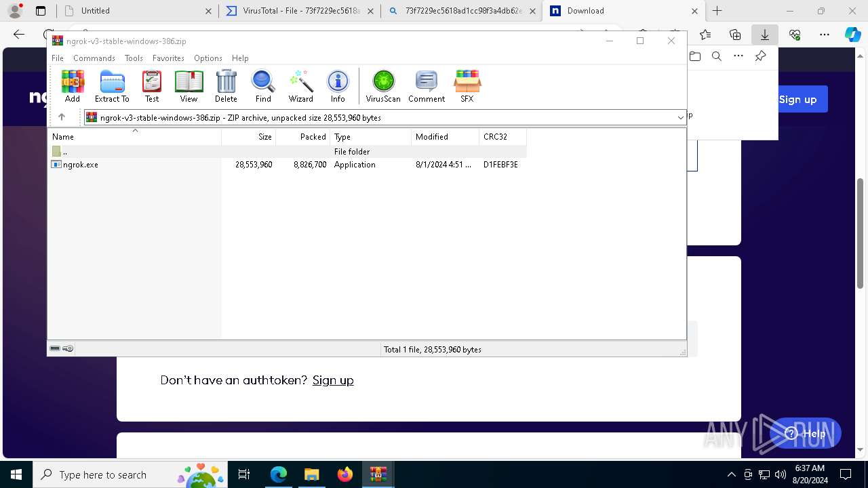Show archive Info
This screenshot has width=868, height=488.
pyautogui.click(x=338, y=86)
